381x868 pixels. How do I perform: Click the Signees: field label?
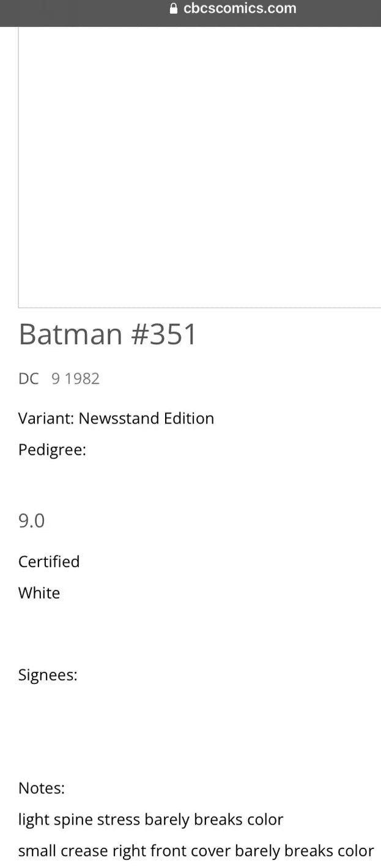coord(48,675)
